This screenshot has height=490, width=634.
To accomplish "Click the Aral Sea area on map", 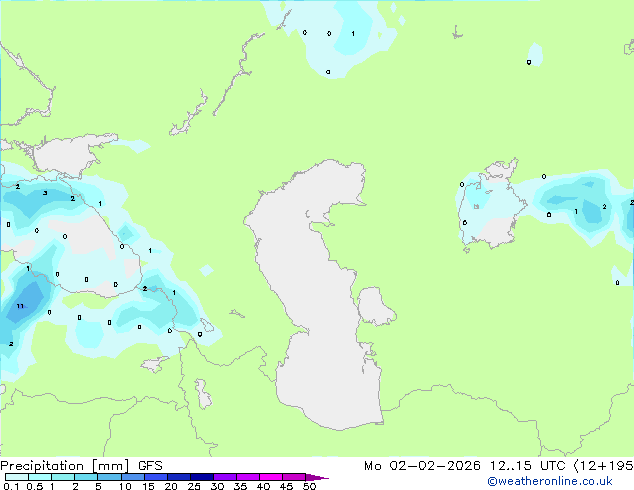I will point(494,202).
